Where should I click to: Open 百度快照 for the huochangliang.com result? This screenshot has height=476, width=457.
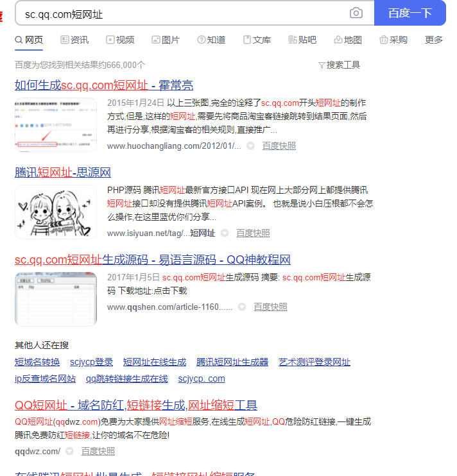click(x=279, y=146)
